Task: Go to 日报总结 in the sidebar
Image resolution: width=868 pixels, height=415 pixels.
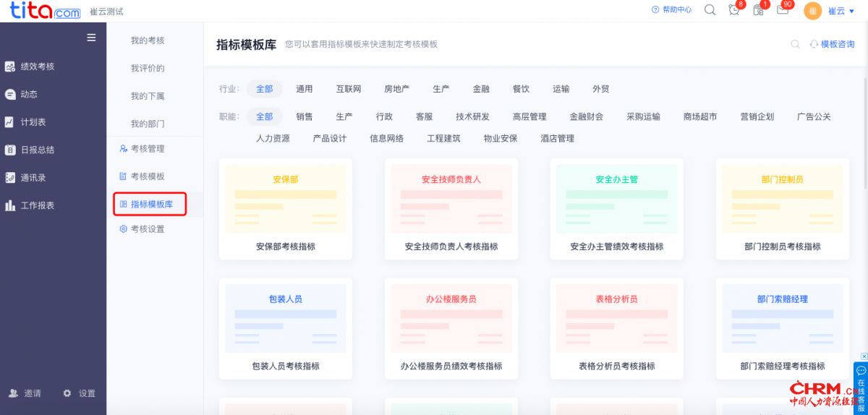Action: coord(36,150)
